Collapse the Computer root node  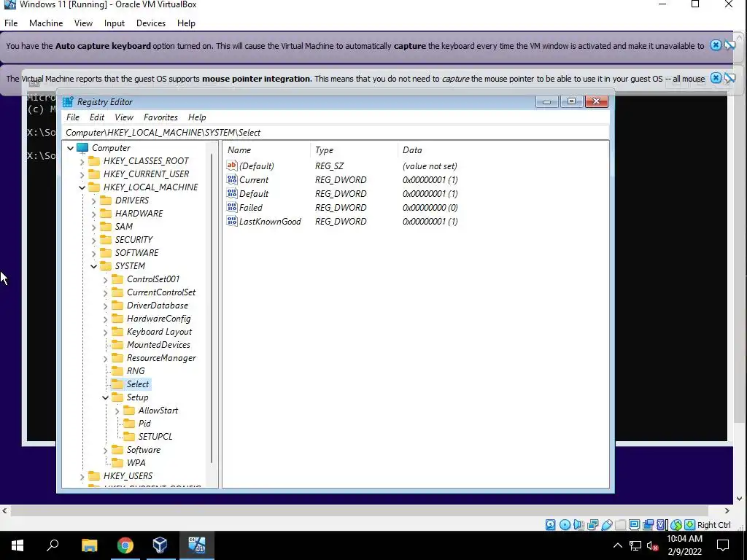[71, 148]
